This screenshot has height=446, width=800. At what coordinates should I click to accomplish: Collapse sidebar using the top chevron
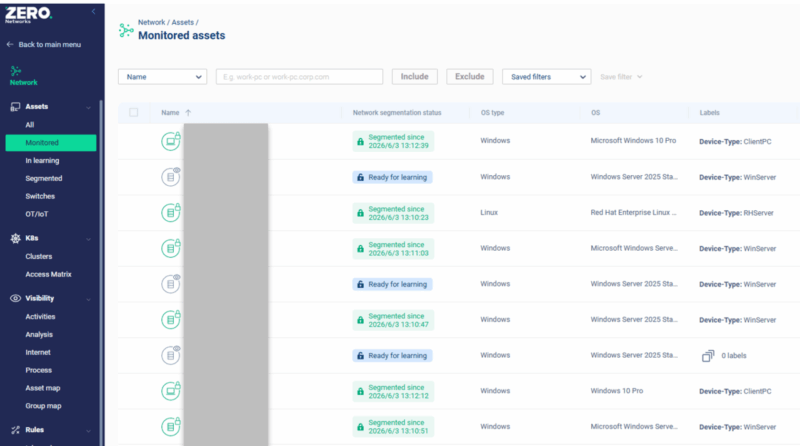point(93,11)
